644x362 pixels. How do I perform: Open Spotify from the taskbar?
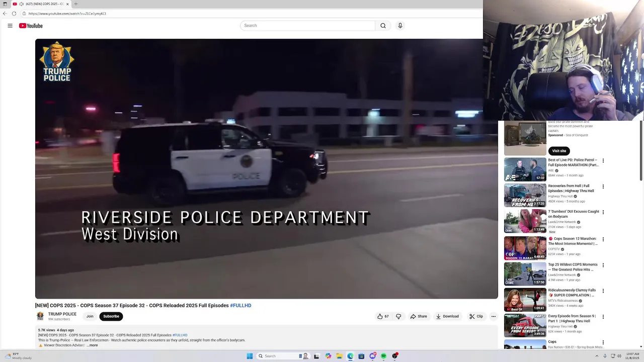(x=383, y=356)
